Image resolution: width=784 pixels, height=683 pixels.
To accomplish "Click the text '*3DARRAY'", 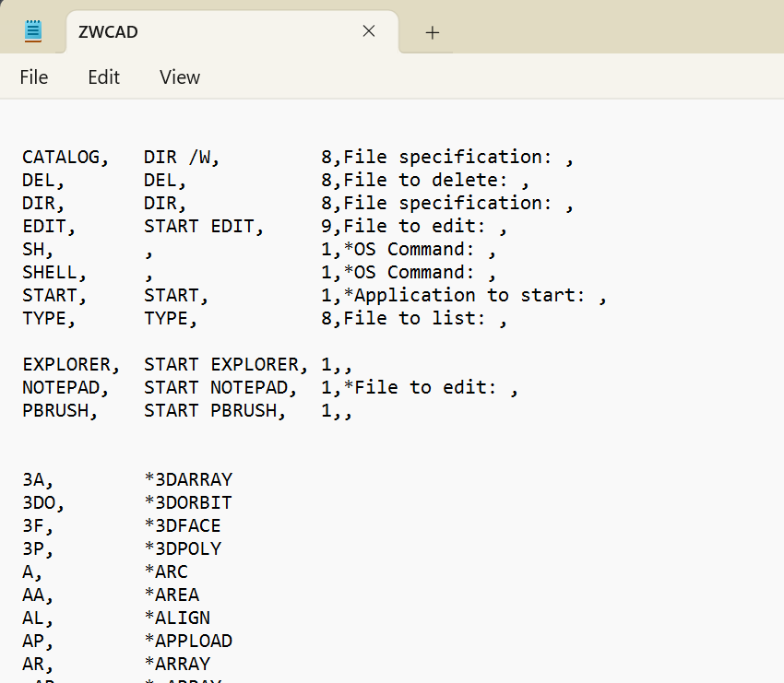I will click(x=188, y=479).
